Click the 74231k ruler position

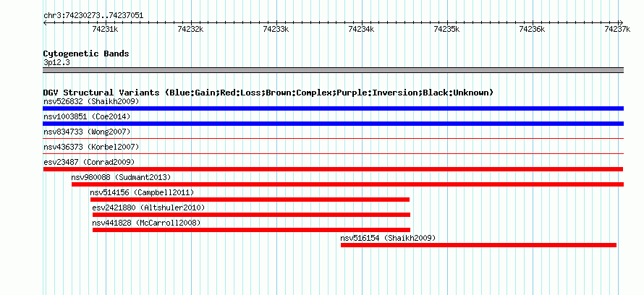pyautogui.click(x=105, y=29)
